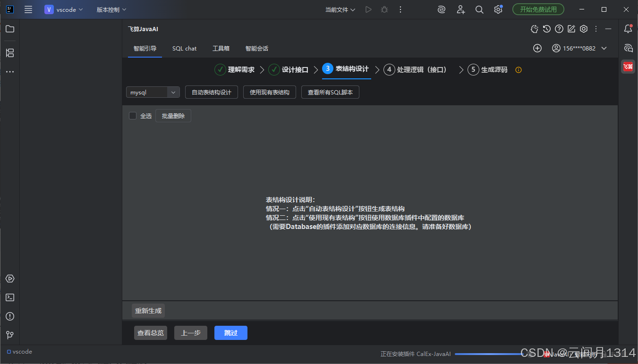
Task: Open the mysql database type dropdown
Action: pyautogui.click(x=153, y=93)
